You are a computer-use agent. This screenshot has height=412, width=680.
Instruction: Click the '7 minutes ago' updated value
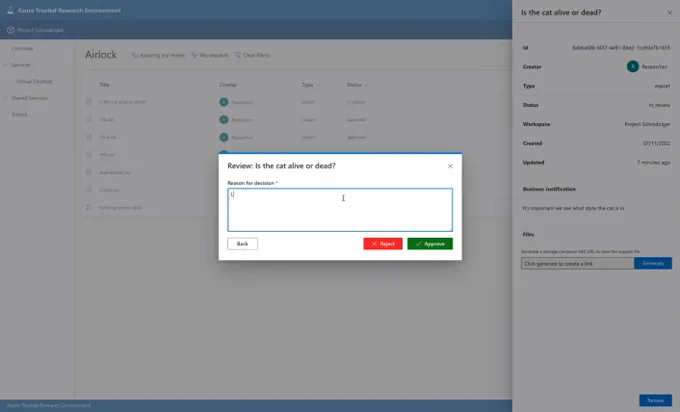tap(654, 162)
